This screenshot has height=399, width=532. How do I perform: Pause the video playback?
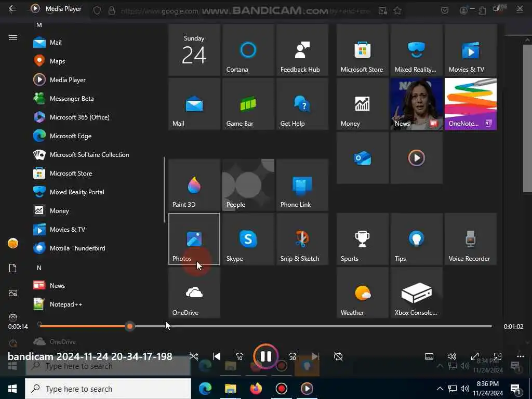[265, 356]
